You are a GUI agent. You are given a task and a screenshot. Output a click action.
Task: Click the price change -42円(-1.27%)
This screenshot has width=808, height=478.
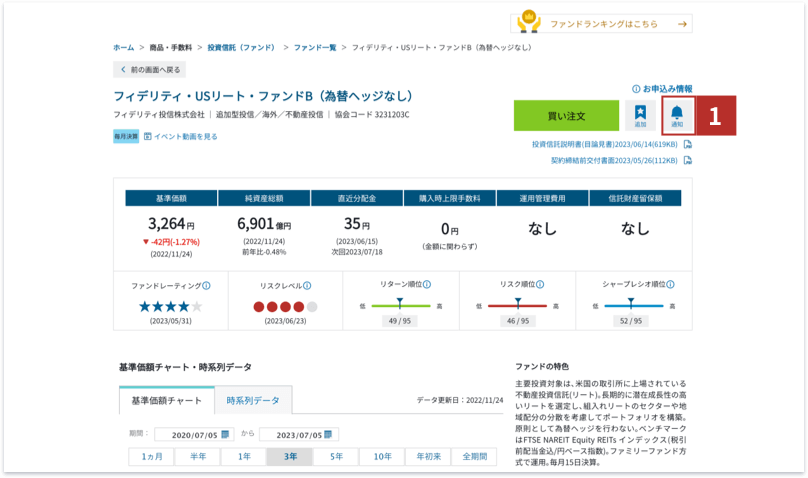pos(171,242)
